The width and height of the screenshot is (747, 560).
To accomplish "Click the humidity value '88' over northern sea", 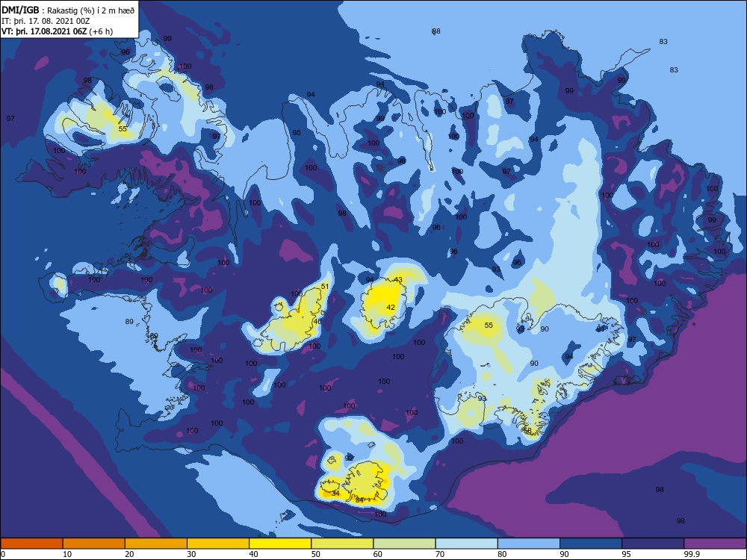I will click(436, 31).
